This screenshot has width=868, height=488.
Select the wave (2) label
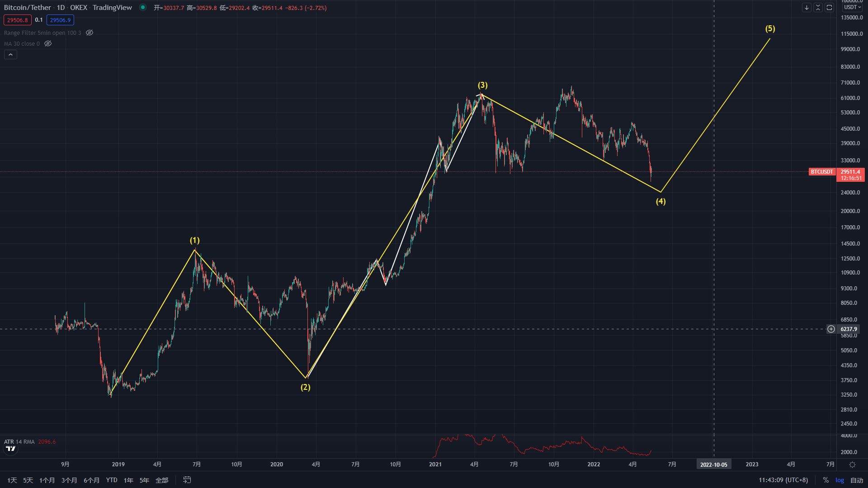(305, 387)
